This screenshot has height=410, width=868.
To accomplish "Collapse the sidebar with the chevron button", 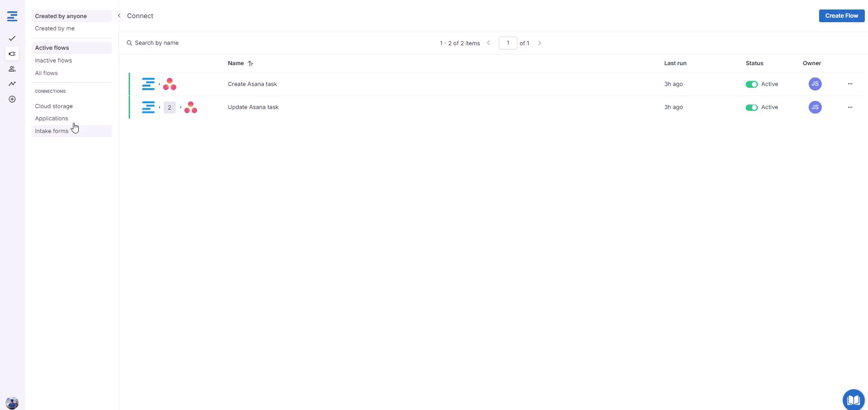I will tap(119, 16).
